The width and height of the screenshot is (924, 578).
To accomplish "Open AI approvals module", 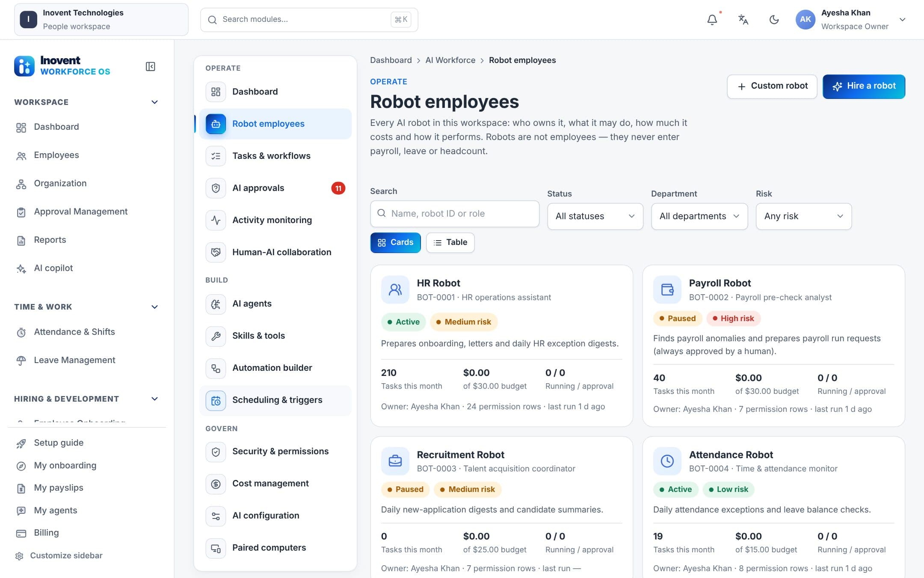I will click(x=275, y=188).
